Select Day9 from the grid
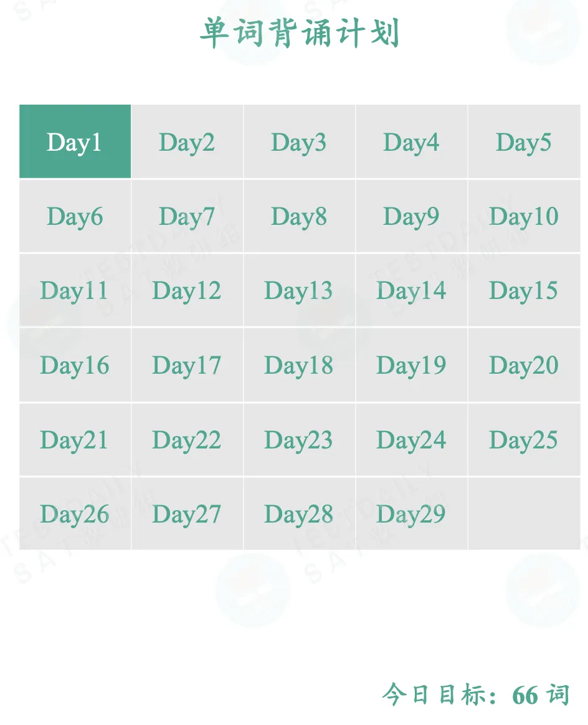The width and height of the screenshot is (588, 725). (x=411, y=216)
